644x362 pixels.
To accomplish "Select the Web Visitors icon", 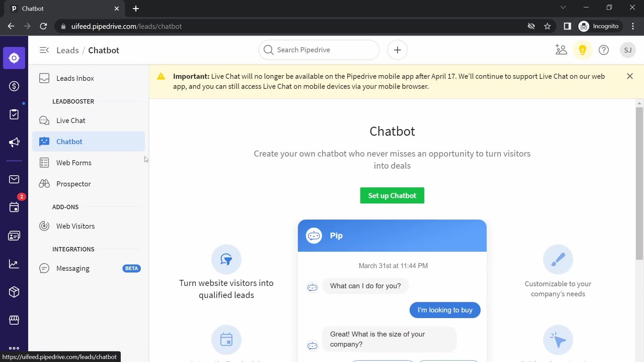I will (x=44, y=226).
